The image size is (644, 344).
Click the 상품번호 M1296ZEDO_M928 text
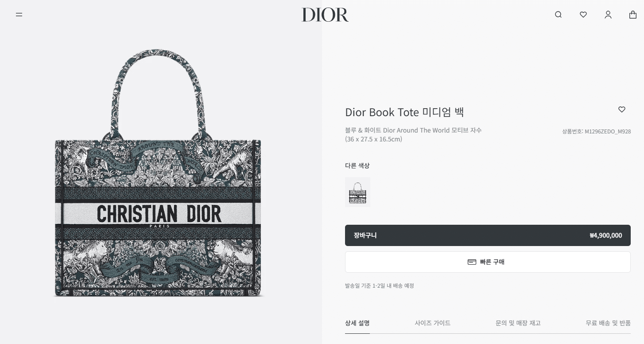point(597,132)
